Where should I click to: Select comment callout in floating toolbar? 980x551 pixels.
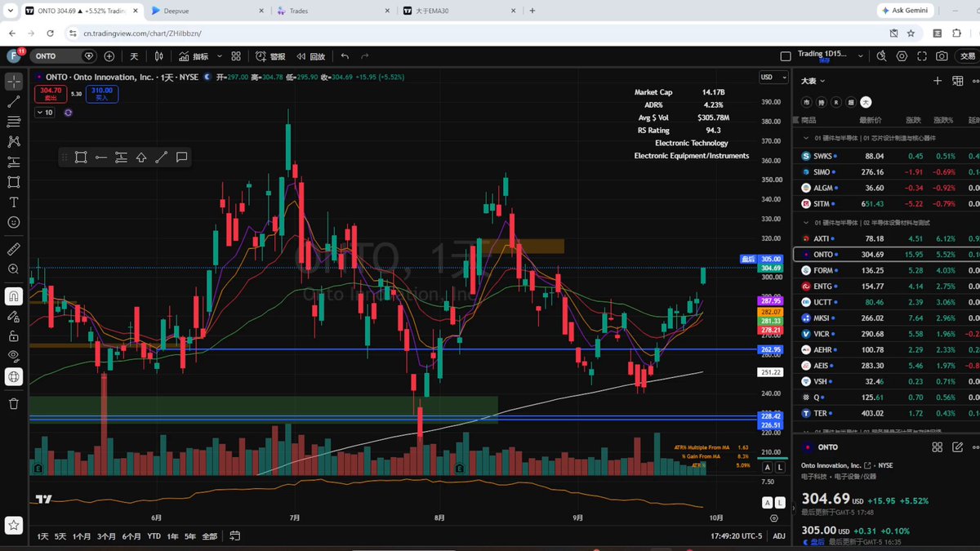[x=181, y=157]
